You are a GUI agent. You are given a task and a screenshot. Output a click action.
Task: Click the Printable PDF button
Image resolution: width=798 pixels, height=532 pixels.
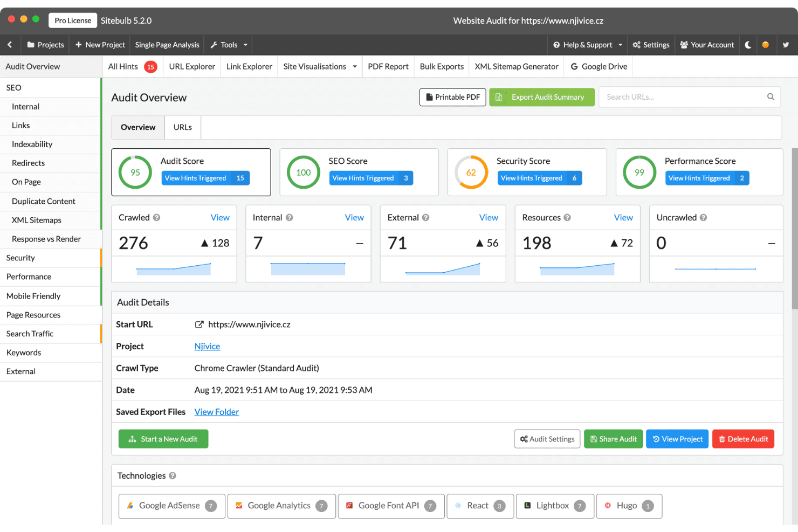pos(453,97)
